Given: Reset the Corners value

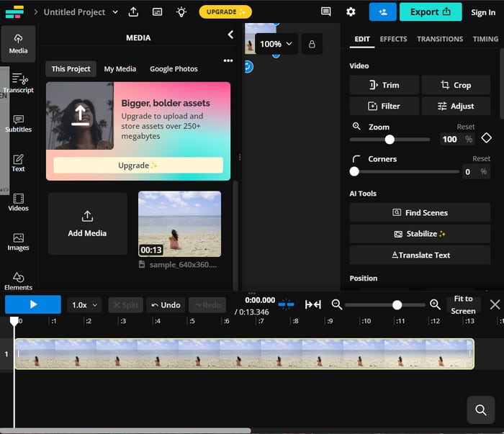Looking at the screenshot, I should 481,158.
